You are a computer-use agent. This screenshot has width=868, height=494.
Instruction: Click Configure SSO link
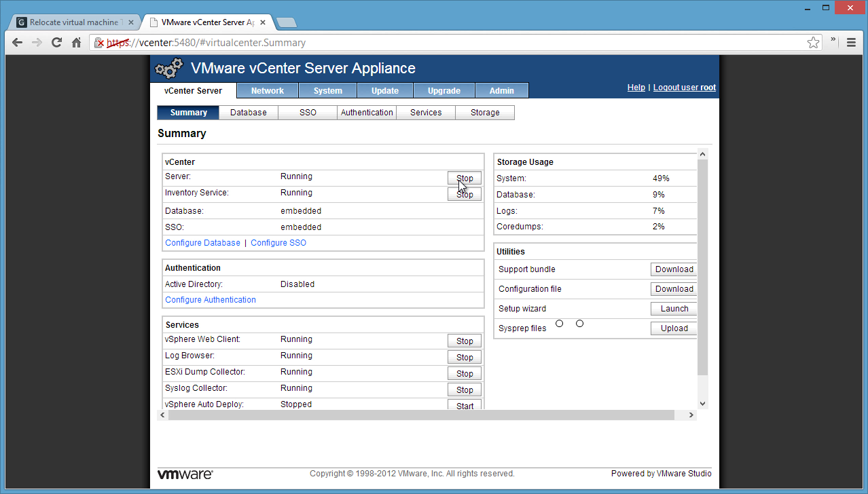coord(278,243)
